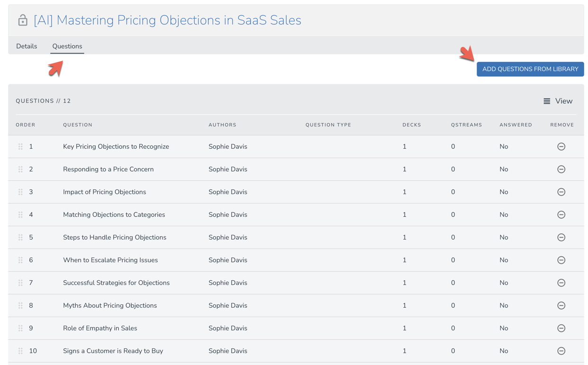Click drag handle icon for question 5
Image resolution: width=588 pixels, height=365 pixels.
pos(20,238)
